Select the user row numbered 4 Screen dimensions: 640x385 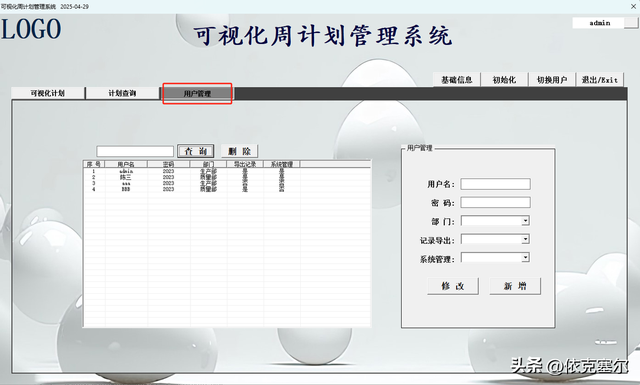click(227, 189)
